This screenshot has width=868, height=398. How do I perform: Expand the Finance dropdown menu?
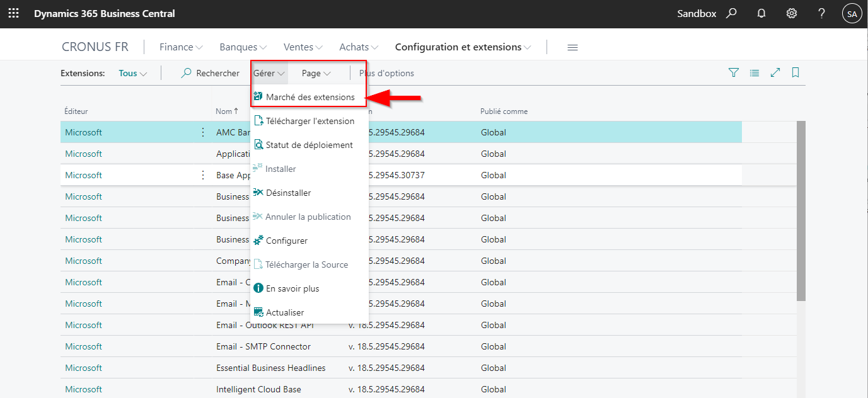pyautogui.click(x=181, y=47)
